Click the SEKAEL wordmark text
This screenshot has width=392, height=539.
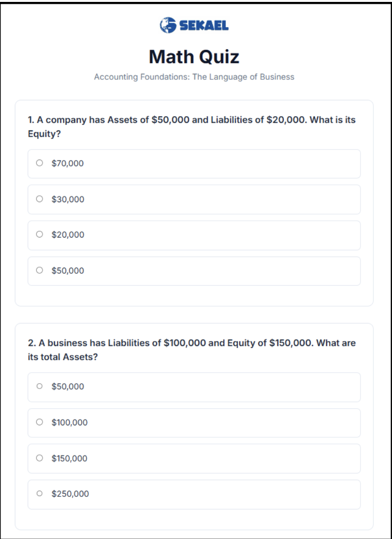click(204, 25)
